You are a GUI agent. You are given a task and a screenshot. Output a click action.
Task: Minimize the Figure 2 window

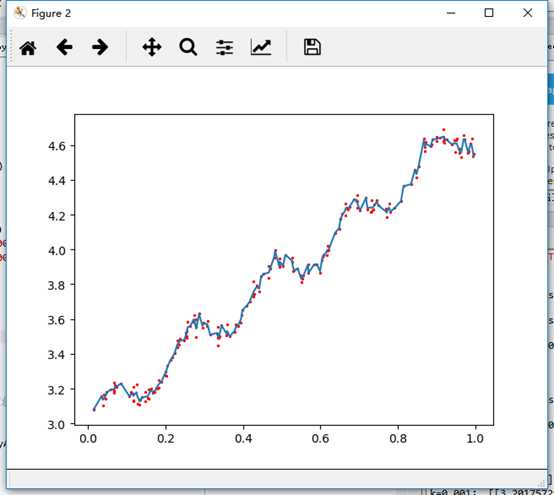[451, 13]
